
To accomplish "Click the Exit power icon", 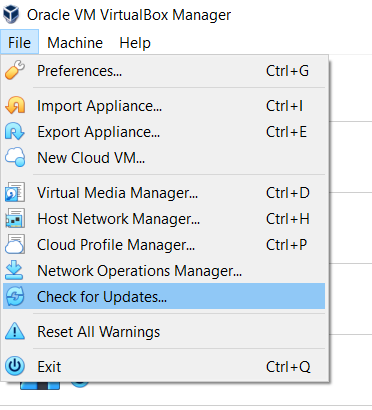I will coord(15,366).
